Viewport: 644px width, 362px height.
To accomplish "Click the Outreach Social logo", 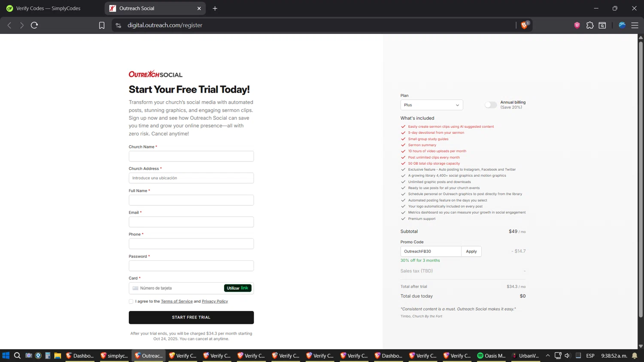I will pyautogui.click(x=155, y=74).
